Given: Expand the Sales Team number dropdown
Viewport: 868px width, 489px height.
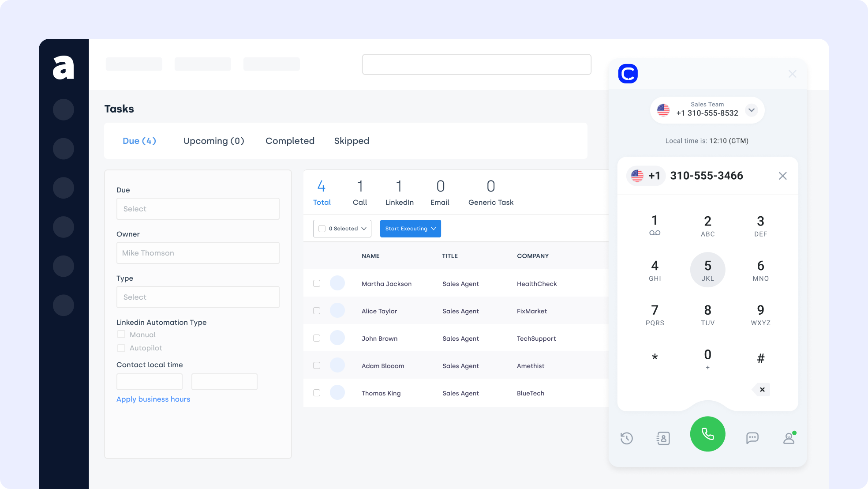Looking at the screenshot, I should [751, 110].
